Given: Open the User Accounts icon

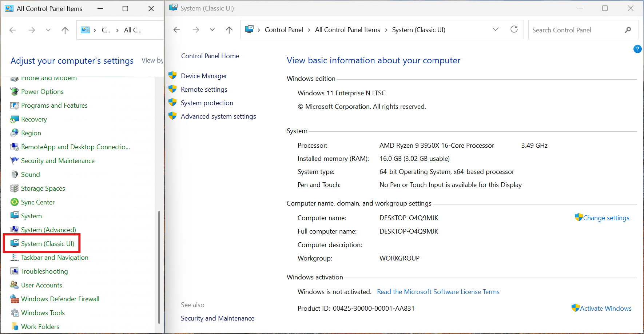Looking at the screenshot, I should 15,285.
